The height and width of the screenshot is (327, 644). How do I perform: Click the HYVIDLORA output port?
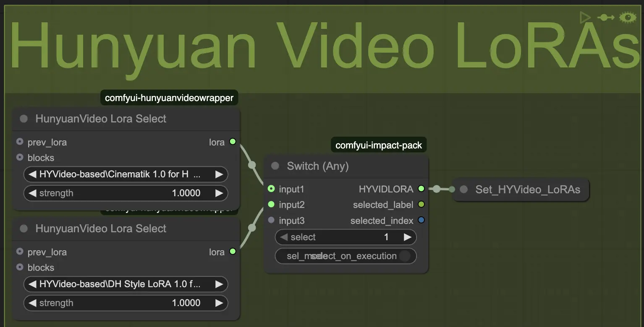coord(421,189)
